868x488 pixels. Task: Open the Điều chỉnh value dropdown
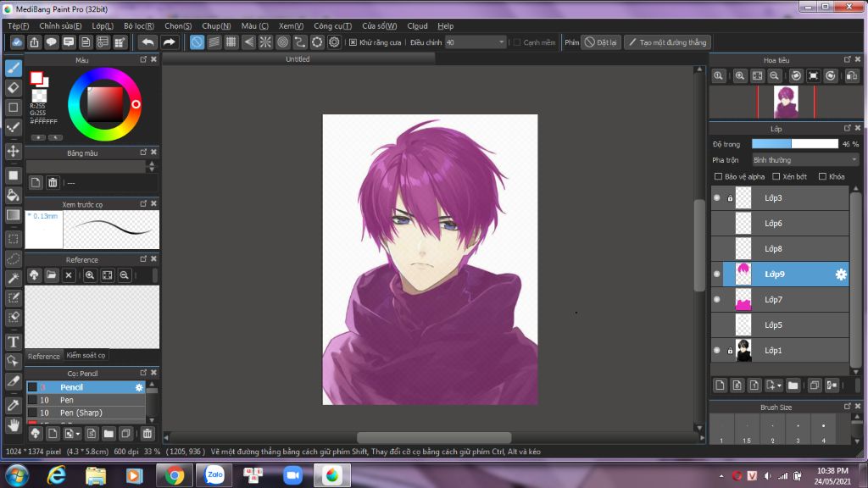(x=476, y=42)
